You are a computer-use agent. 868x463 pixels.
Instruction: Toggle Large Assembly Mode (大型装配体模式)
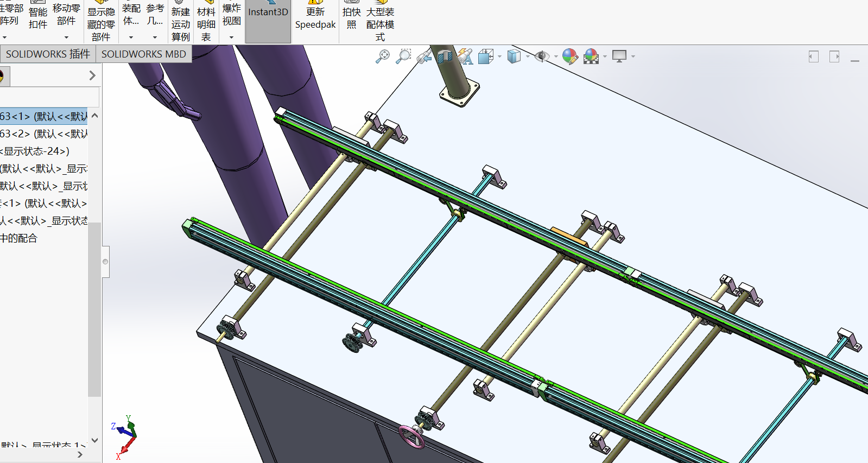tap(380, 24)
